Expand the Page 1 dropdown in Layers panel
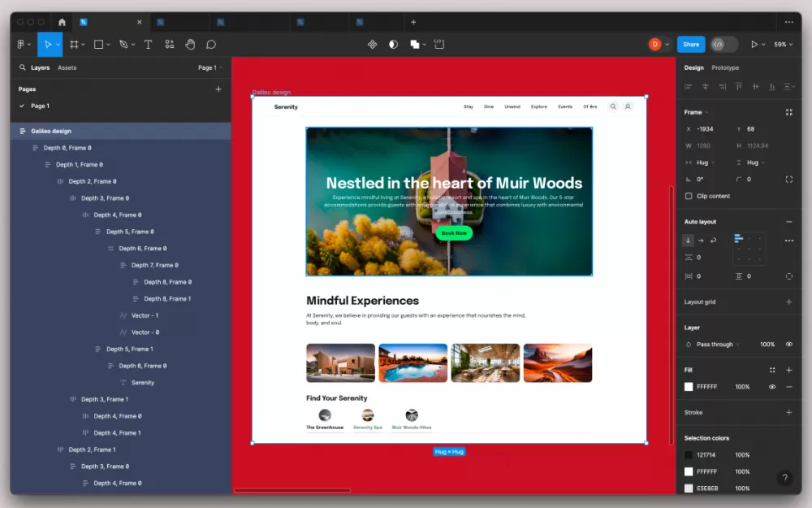Screen dimensions: 812x508 click(x=210, y=68)
